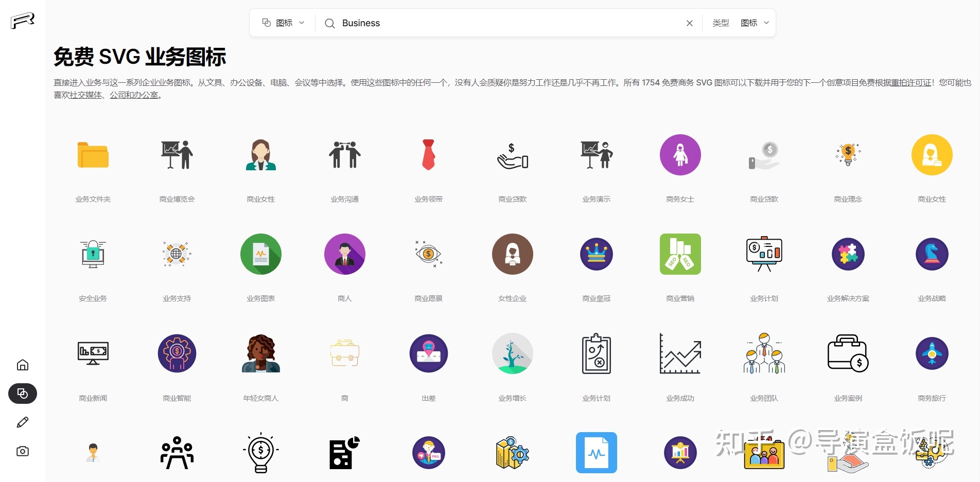The width and height of the screenshot is (980, 482).
Task: Select the 商业女性 woman in green suit icon
Action: point(261,155)
